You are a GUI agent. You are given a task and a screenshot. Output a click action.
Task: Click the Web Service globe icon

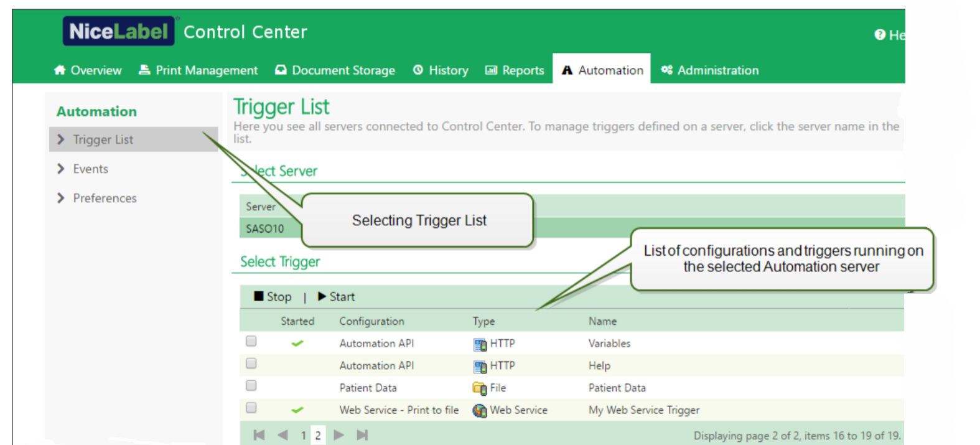coord(479,411)
